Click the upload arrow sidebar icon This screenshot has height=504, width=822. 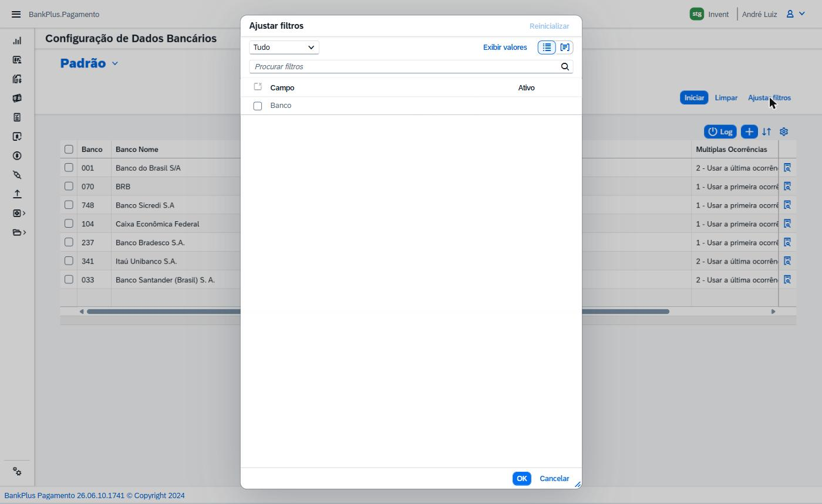17,194
